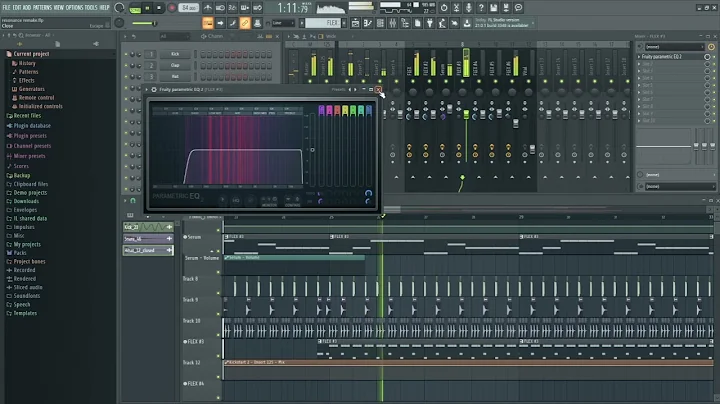720x404 pixels.
Task: Click the Clap channel button
Action: pos(175,65)
